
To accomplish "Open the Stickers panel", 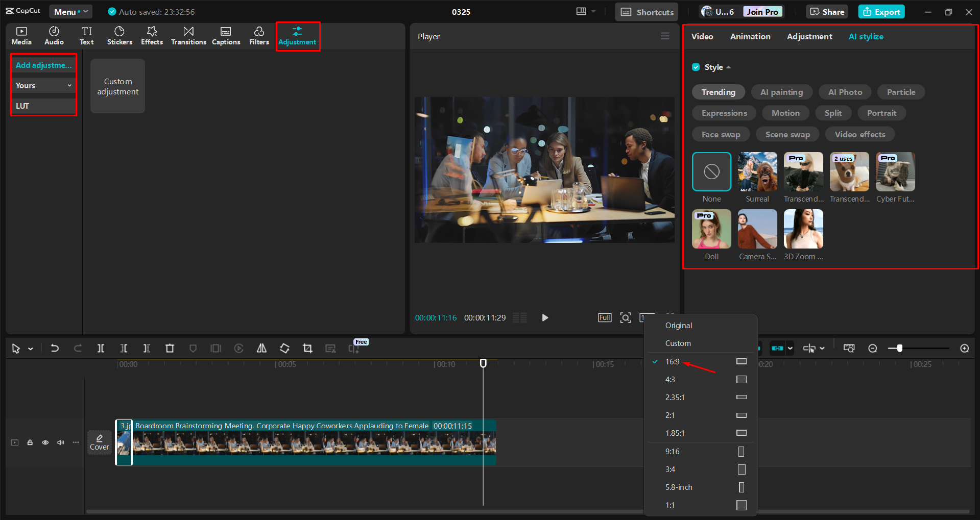I will (x=119, y=35).
